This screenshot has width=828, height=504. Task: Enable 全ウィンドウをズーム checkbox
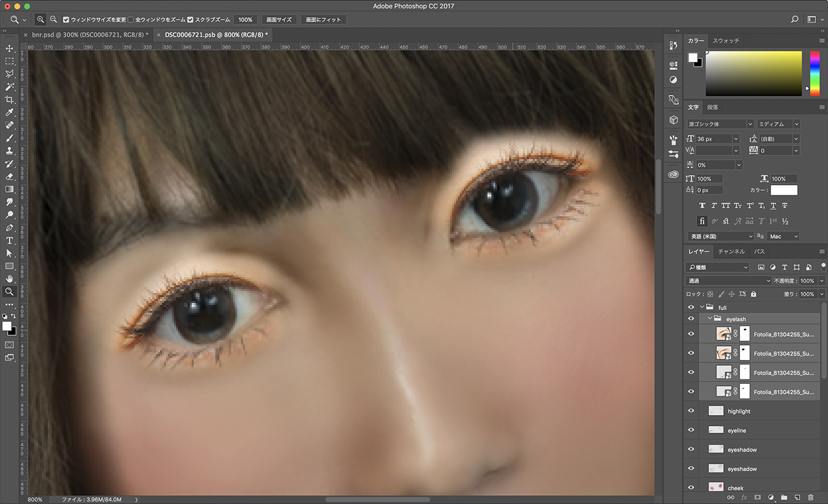pos(131,20)
